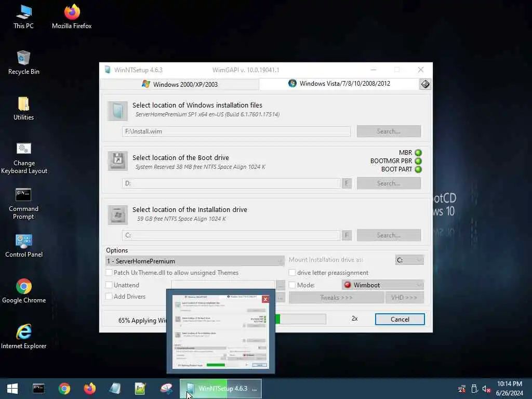Screen dimensions: 532x399
Task: Click the 2x text near progress bar
Action: (354, 318)
